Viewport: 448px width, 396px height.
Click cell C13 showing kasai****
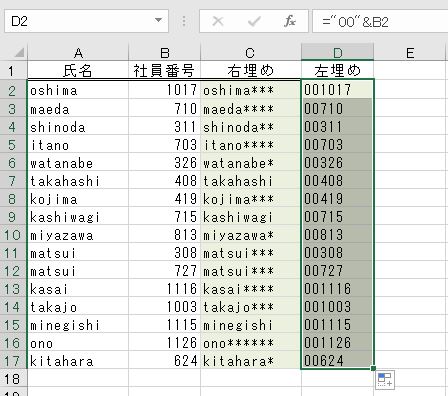tap(250, 289)
